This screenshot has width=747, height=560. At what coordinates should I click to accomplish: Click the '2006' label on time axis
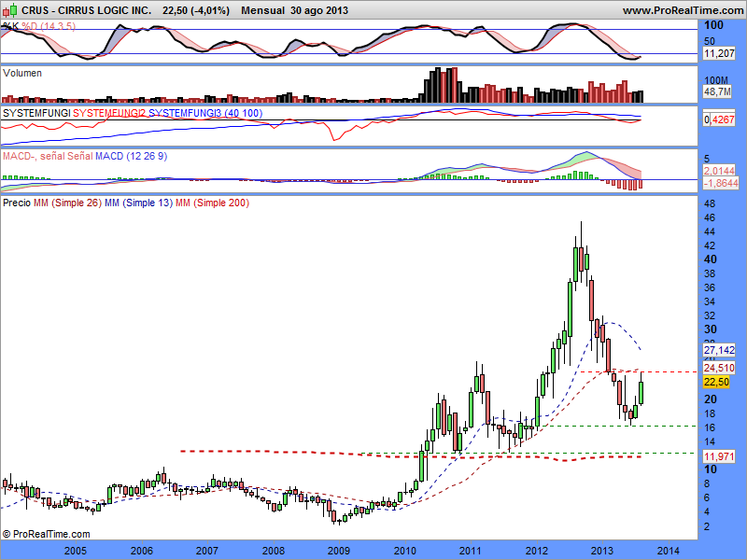(x=142, y=551)
